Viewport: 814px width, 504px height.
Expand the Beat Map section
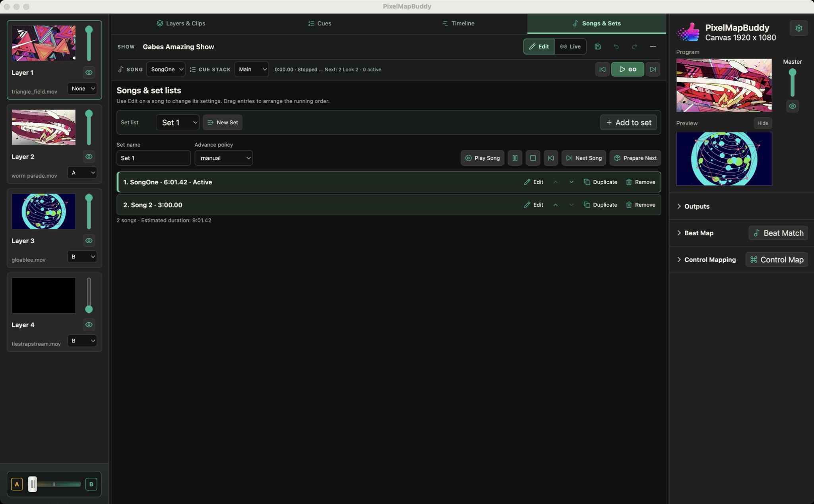click(x=695, y=233)
